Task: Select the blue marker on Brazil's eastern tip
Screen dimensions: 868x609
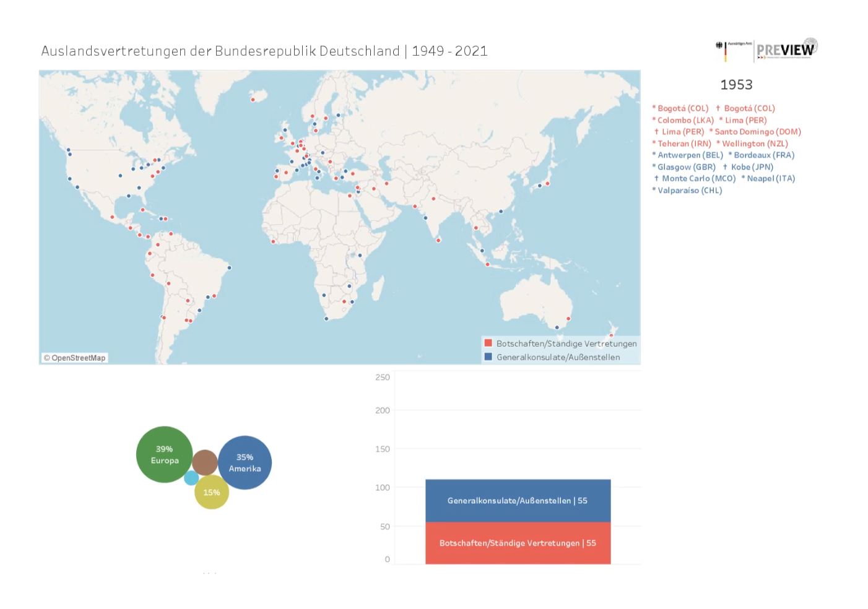Action: (x=229, y=267)
